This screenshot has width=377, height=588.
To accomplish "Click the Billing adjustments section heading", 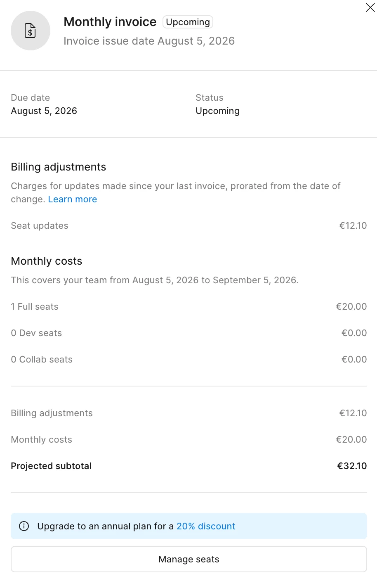I will pyautogui.click(x=59, y=167).
